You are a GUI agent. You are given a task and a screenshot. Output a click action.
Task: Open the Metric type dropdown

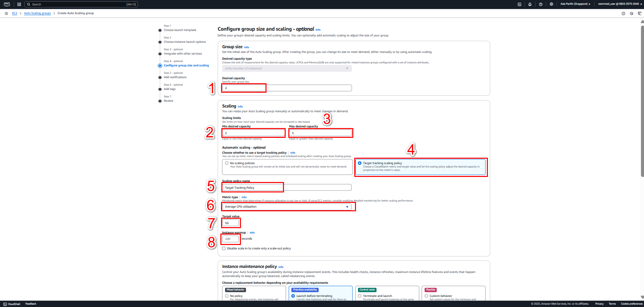pos(287,207)
